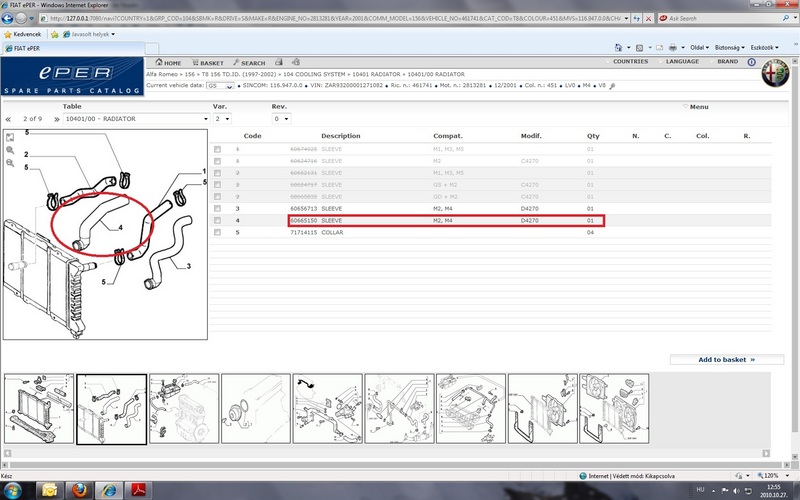Tick checkbox for sleeve 60656713

point(217,209)
